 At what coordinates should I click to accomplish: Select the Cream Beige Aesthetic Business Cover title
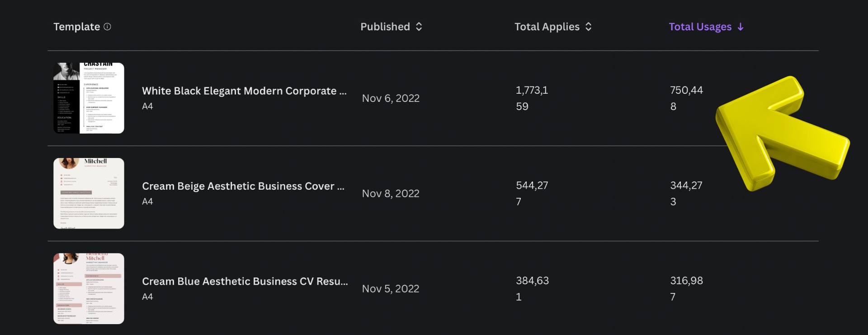tap(243, 186)
